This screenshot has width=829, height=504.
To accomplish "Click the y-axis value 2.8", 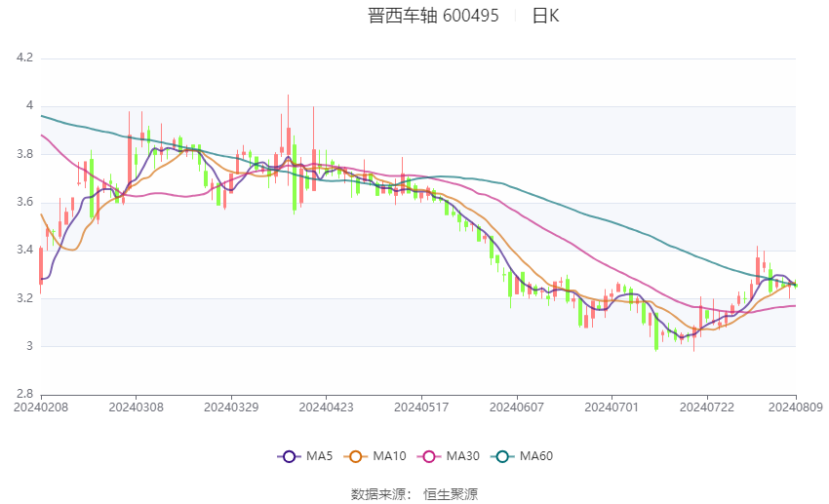I will (24, 394).
